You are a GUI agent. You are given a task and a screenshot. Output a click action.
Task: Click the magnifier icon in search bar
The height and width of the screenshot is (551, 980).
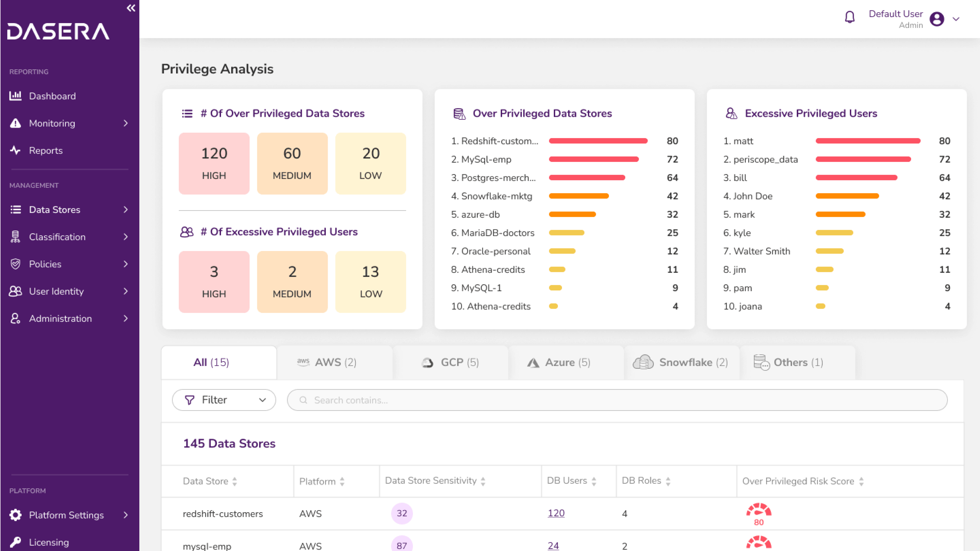tap(303, 400)
